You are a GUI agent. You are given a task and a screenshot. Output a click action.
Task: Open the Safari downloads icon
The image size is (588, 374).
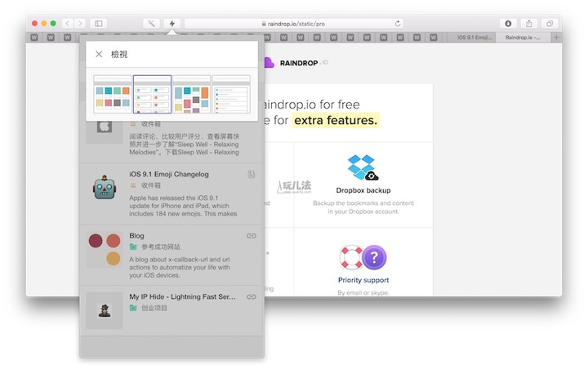508,24
